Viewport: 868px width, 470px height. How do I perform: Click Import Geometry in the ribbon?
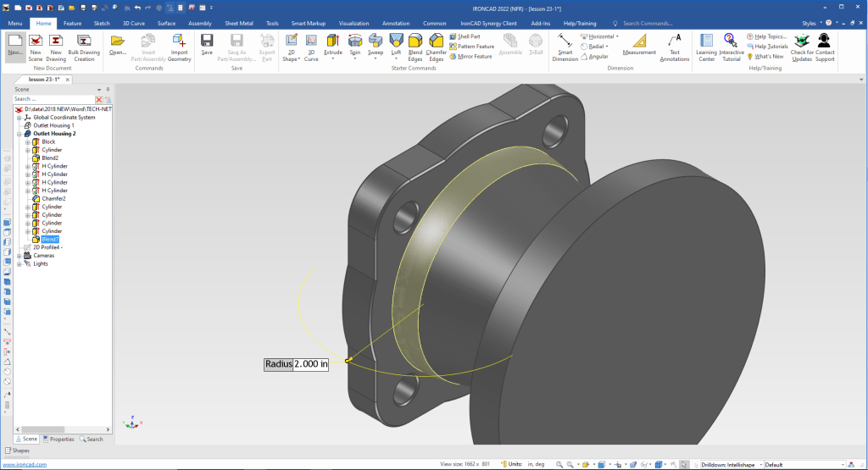tap(179, 41)
